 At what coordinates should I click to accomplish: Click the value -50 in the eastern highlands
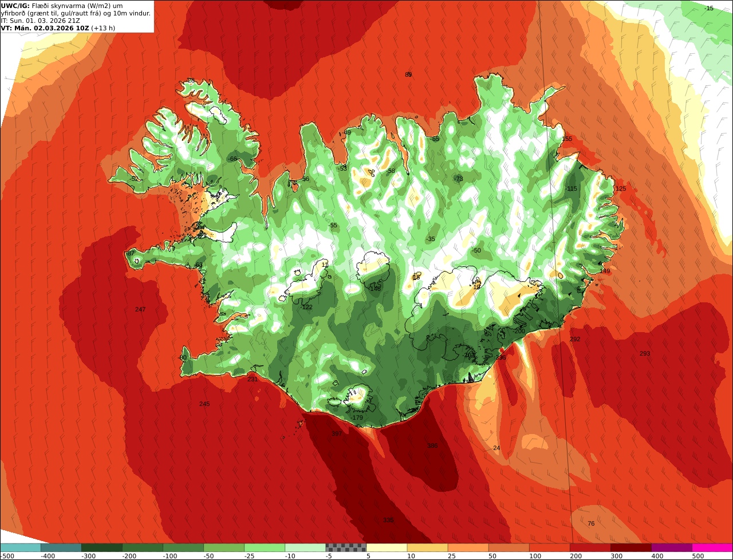(x=476, y=250)
